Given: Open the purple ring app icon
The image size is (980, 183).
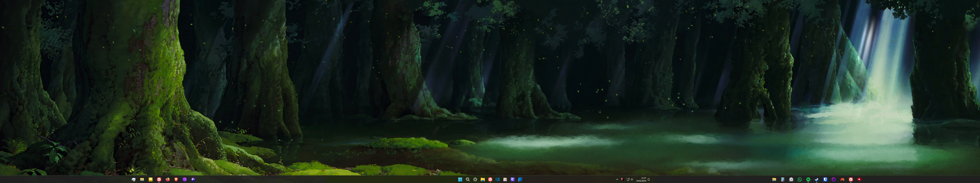Looking at the screenshot, I should pos(834,179).
